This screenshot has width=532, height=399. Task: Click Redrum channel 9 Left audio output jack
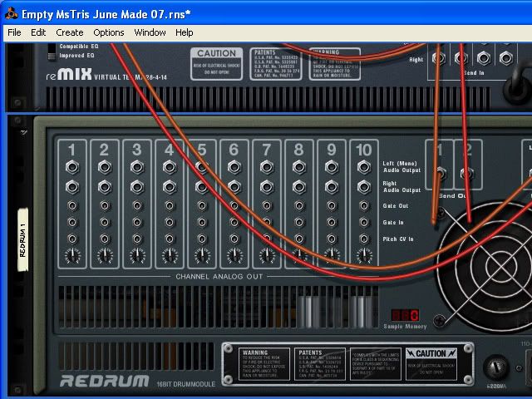[332, 167]
